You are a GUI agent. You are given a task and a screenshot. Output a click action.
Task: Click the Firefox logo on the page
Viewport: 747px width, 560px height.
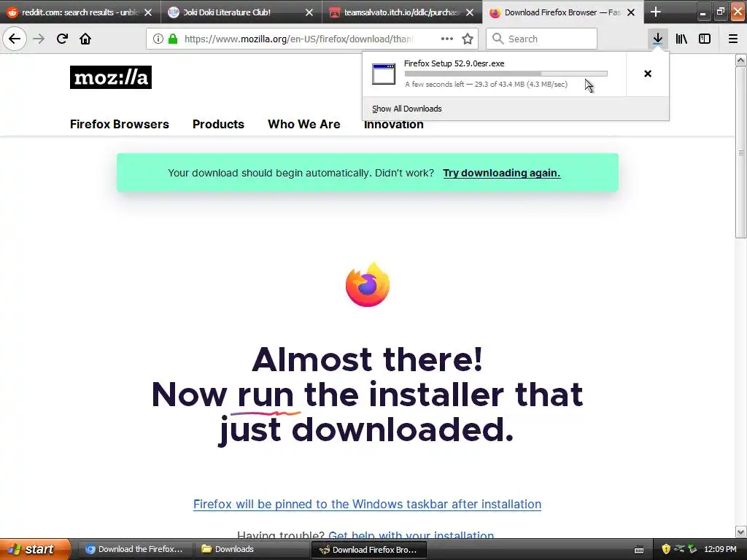click(368, 284)
